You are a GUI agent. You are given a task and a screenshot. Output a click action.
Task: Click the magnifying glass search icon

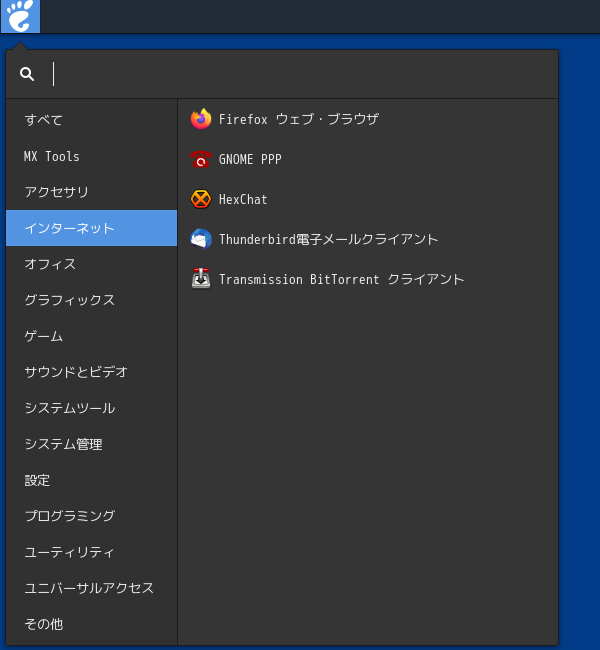[x=27, y=74]
